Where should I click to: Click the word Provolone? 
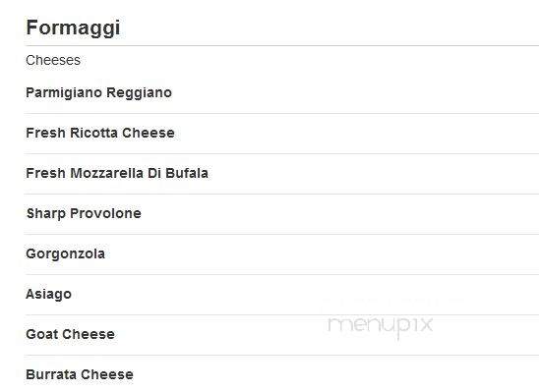point(105,213)
